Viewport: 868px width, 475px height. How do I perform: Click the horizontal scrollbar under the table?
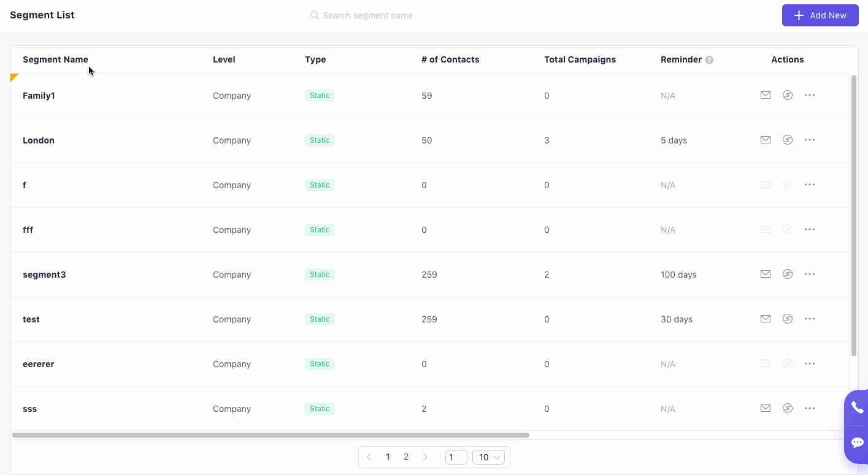270,435
